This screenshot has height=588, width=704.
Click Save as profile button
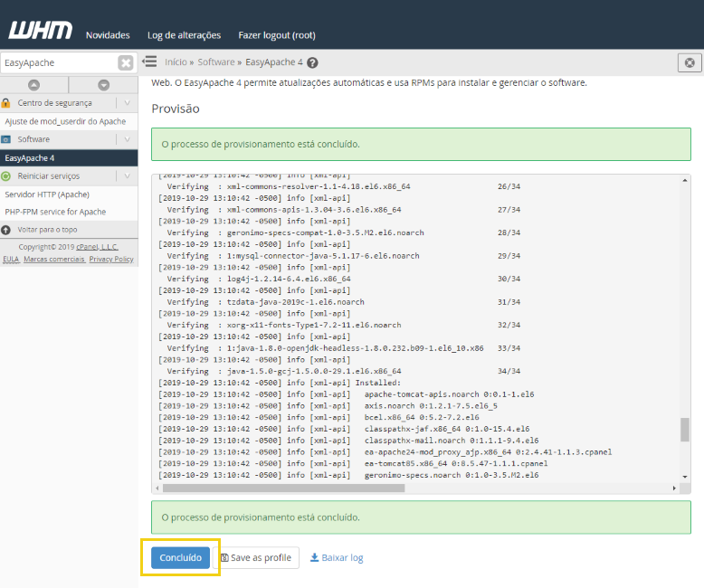[x=256, y=557]
